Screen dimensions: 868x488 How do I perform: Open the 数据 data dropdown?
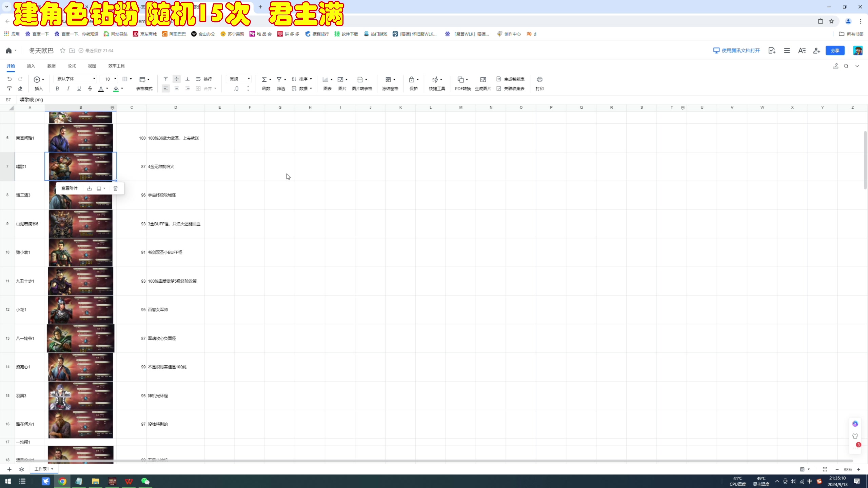pyautogui.click(x=302, y=88)
